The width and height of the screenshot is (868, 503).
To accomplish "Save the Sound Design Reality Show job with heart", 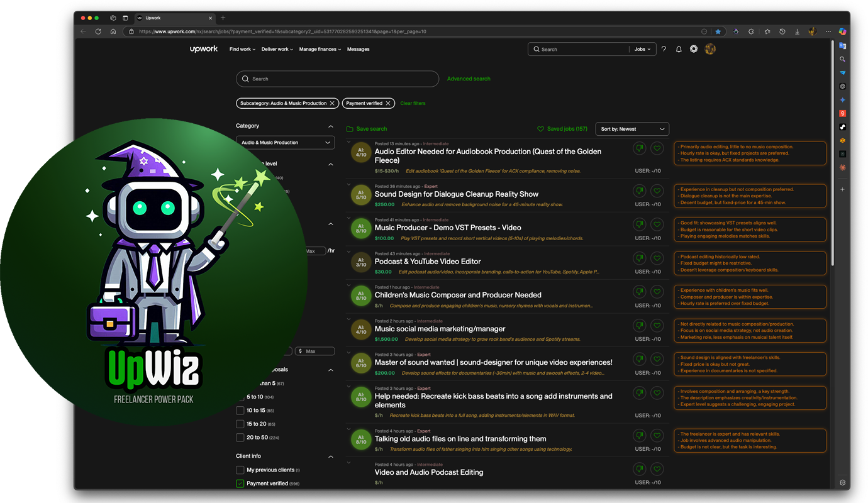I will point(657,191).
